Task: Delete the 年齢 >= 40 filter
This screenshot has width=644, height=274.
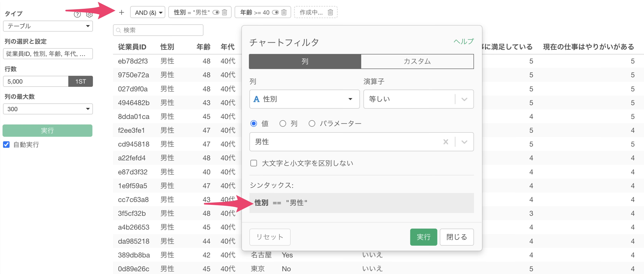Action: pyautogui.click(x=284, y=12)
